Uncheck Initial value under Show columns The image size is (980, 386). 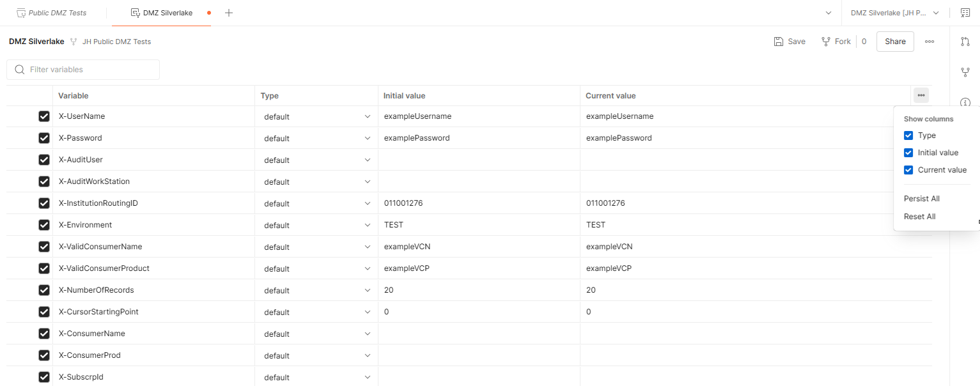pyautogui.click(x=908, y=152)
